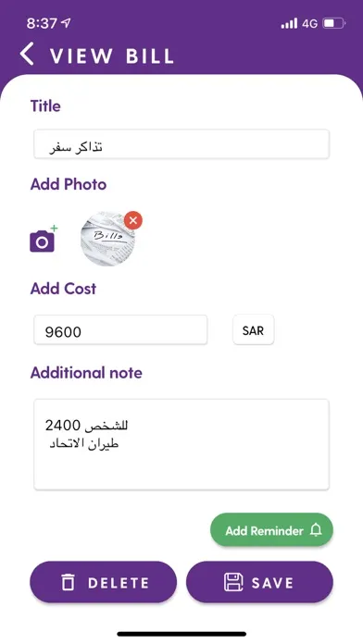Tap the location arrow beside the time
The image size is (363, 644).
66,23
